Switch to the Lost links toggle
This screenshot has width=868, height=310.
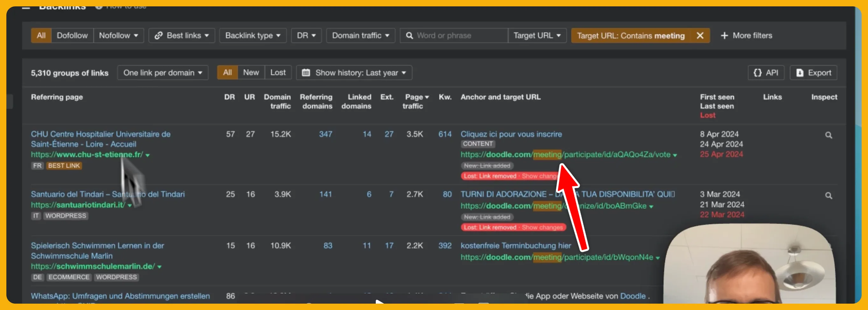(278, 73)
